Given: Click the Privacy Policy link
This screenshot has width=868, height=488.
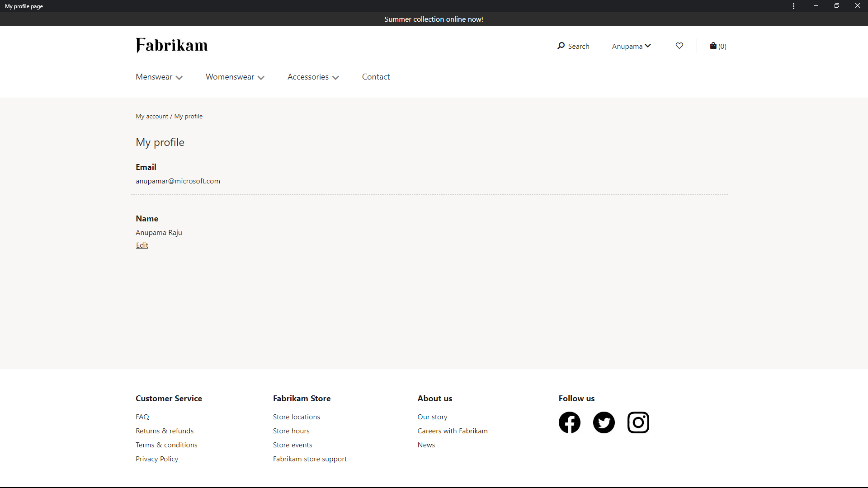Looking at the screenshot, I should pos(157,458).
